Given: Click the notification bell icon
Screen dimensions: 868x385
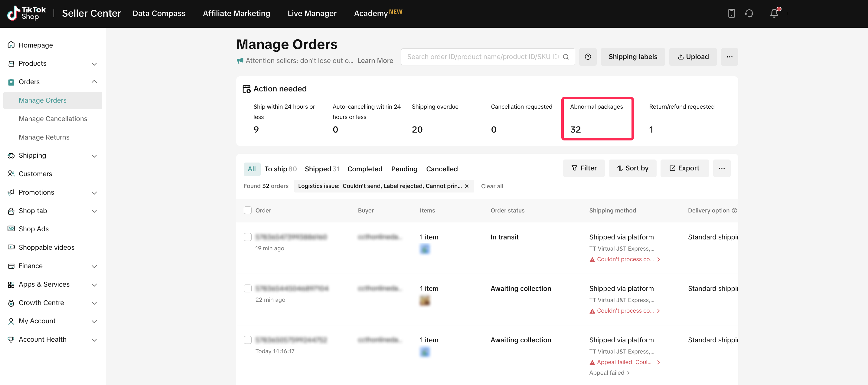Looking at the screenshot, I should point(774,14).
